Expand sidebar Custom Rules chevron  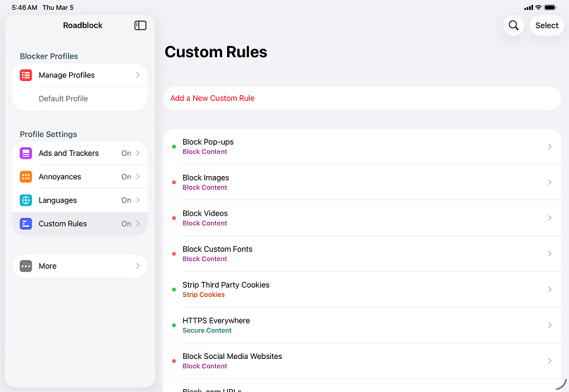(138, 223)
